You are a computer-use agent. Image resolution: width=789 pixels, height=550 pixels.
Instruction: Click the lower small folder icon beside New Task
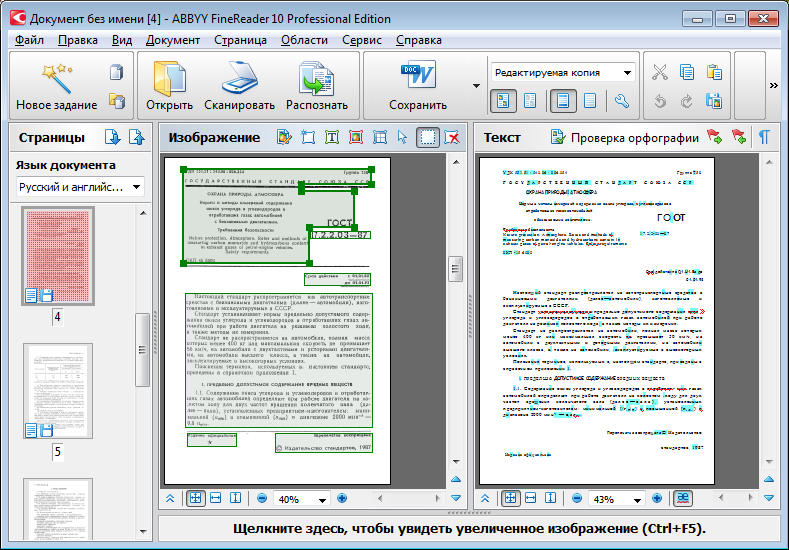point(117,101)
